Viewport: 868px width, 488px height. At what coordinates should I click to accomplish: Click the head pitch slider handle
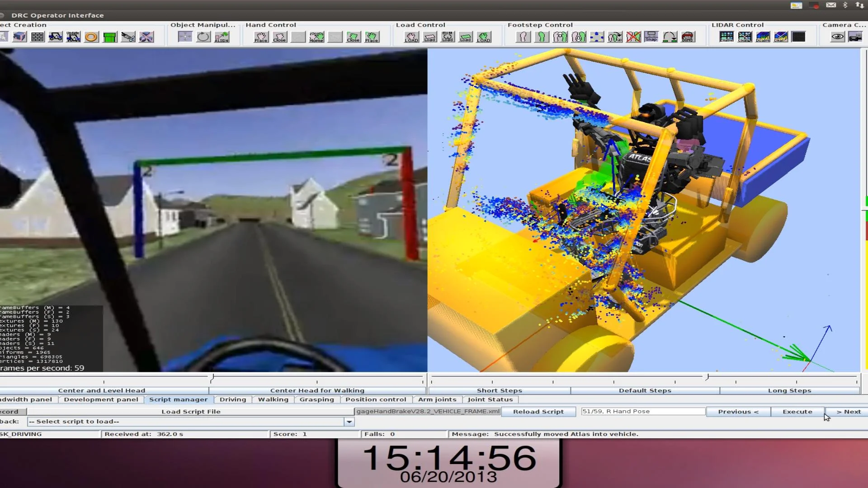pyautogui.click(x=212, y=378)
